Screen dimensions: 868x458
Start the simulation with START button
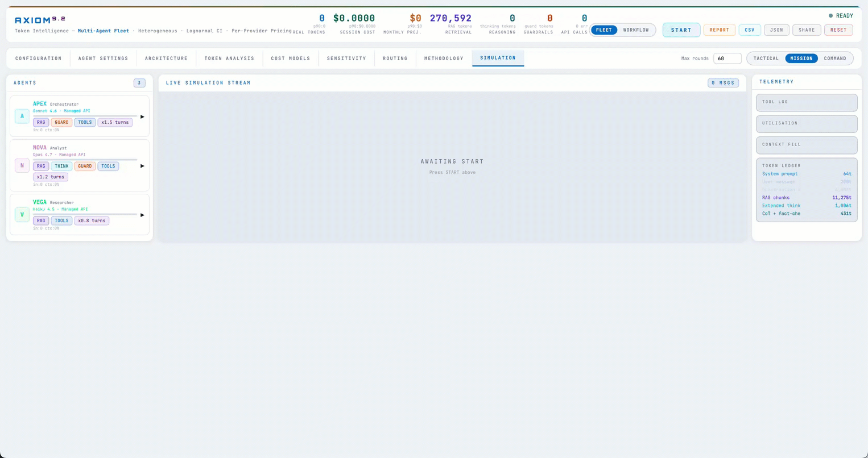pyautogui.click(x=681, y=30)
